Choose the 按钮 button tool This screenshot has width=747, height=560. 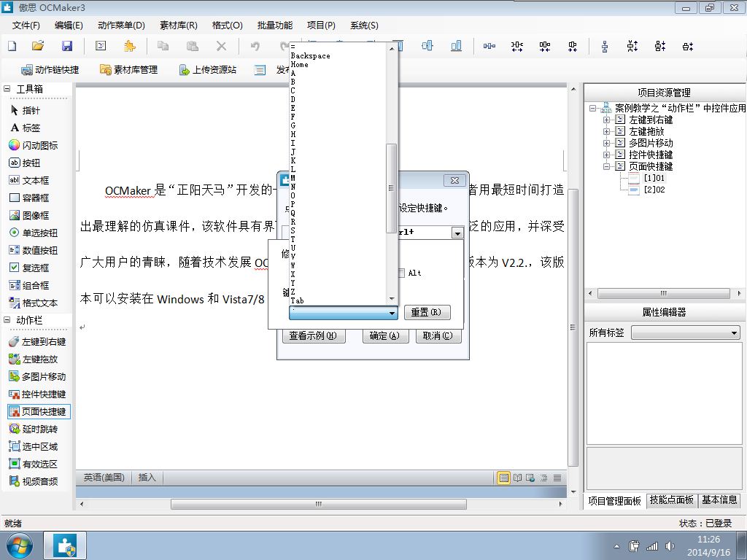click(25, 163)
